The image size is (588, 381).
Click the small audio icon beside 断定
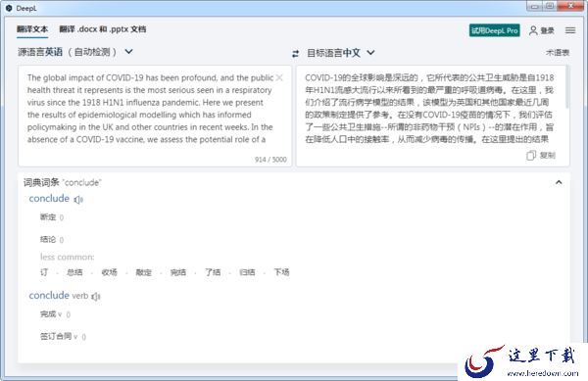pos(62,217)
